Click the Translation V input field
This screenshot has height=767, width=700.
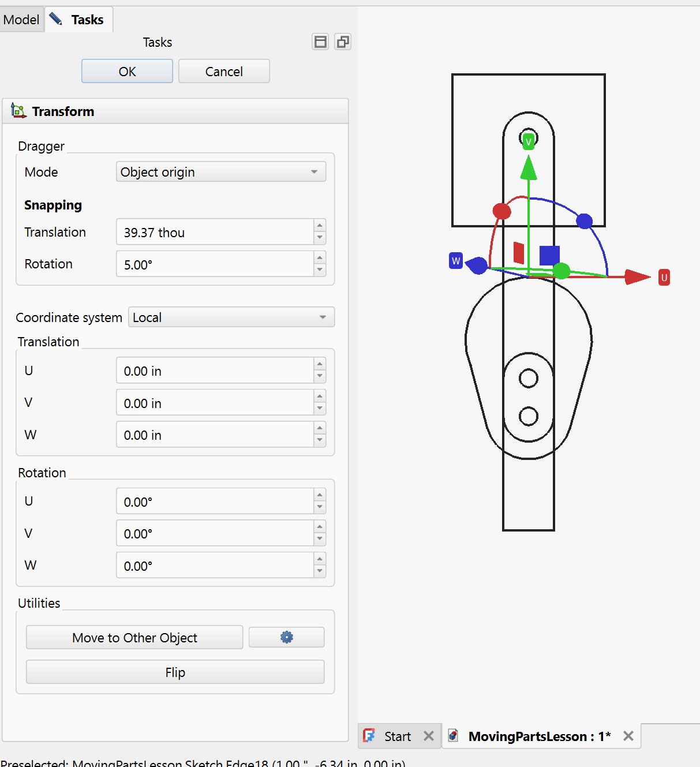(x=215, y=403)
